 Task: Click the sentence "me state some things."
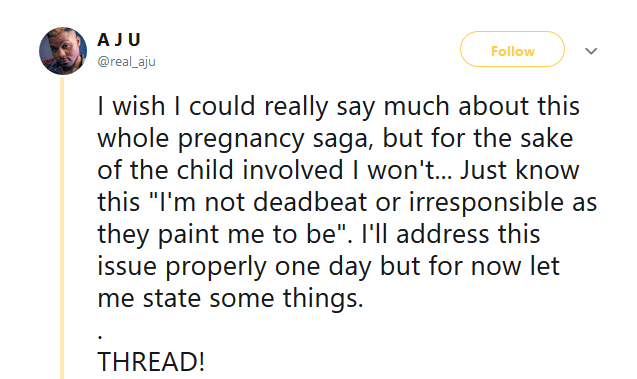coord(230,299)
